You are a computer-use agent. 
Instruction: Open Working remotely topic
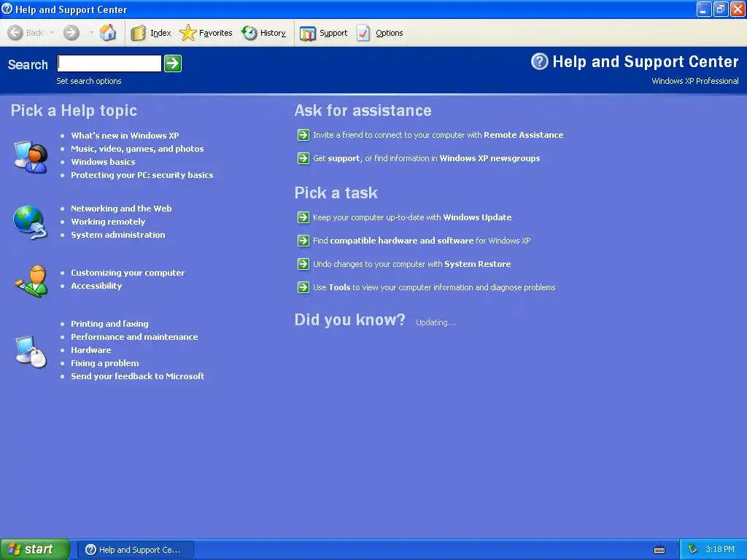pyautogui.click(x=108, y=222)
